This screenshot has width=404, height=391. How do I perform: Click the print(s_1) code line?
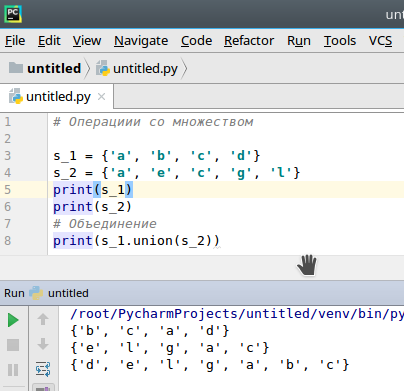[93, 190]
